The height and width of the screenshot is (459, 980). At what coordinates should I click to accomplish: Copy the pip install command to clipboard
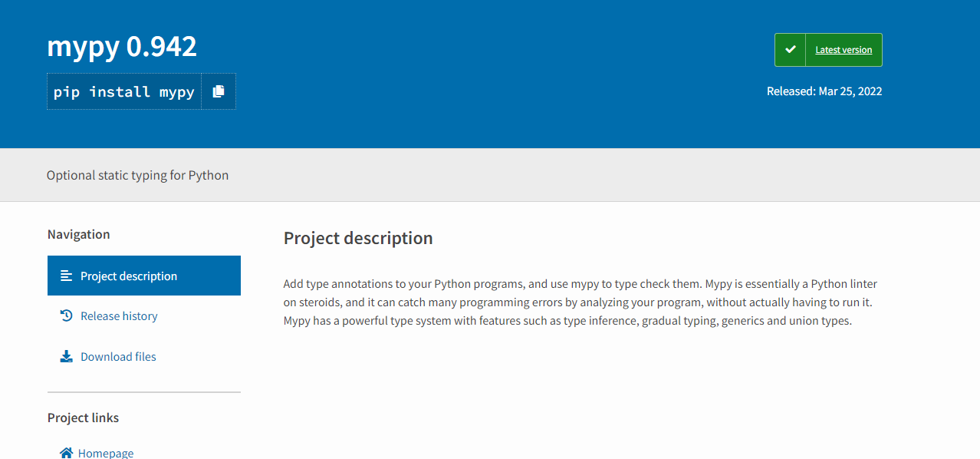(x=219, y=91)
